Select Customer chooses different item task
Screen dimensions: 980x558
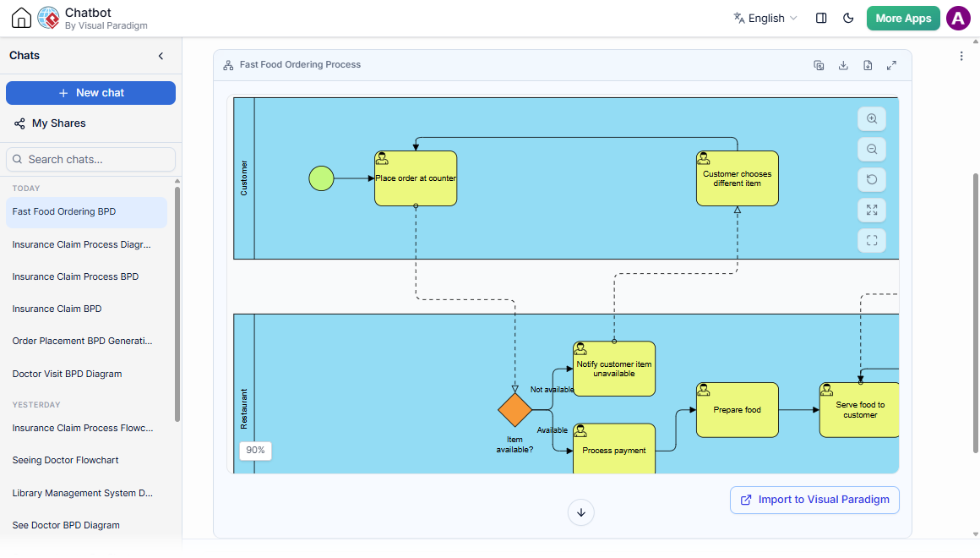pyautogui.click(x=738, y=178)
